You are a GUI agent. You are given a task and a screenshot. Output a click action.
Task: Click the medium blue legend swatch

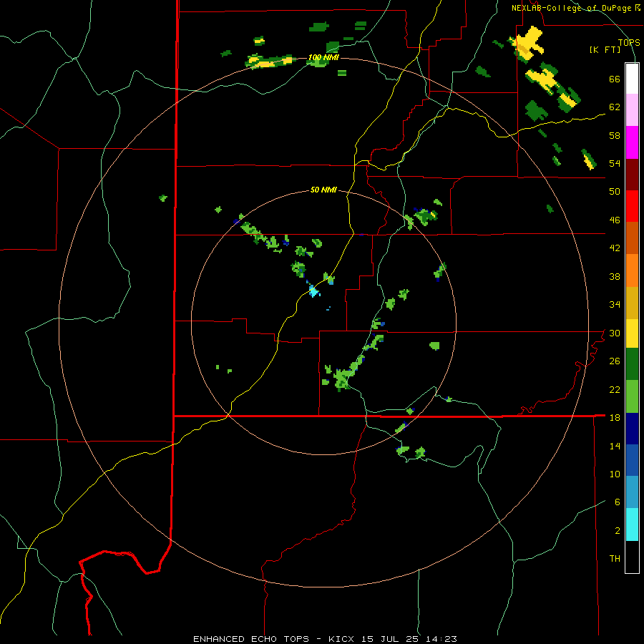(632, 460)
